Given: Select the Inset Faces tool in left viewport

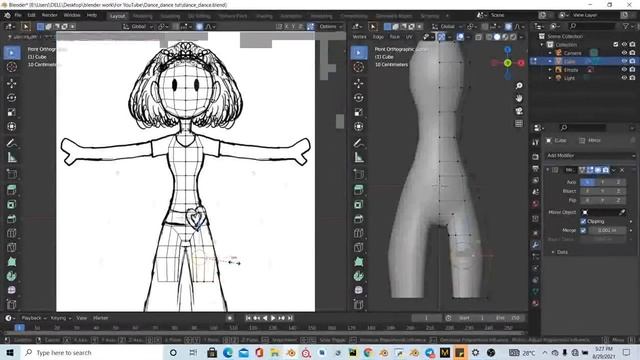Looking at the screenshot, I should coord(11,204).
